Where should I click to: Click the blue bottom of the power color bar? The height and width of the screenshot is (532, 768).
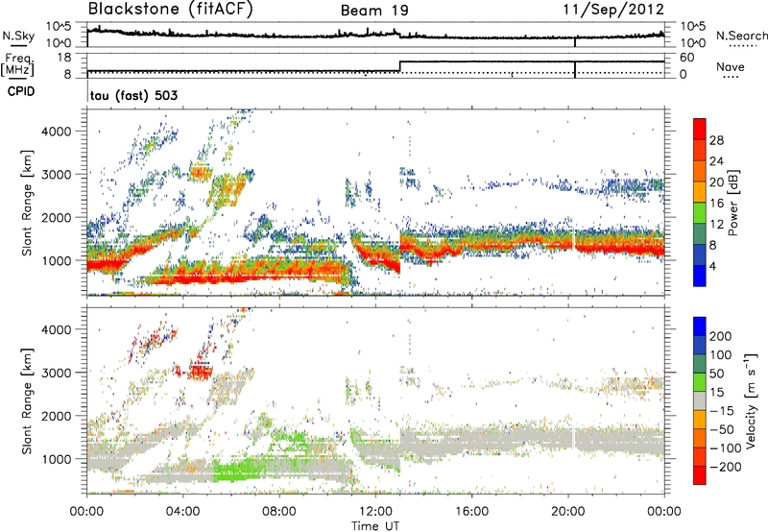(700, 276)
